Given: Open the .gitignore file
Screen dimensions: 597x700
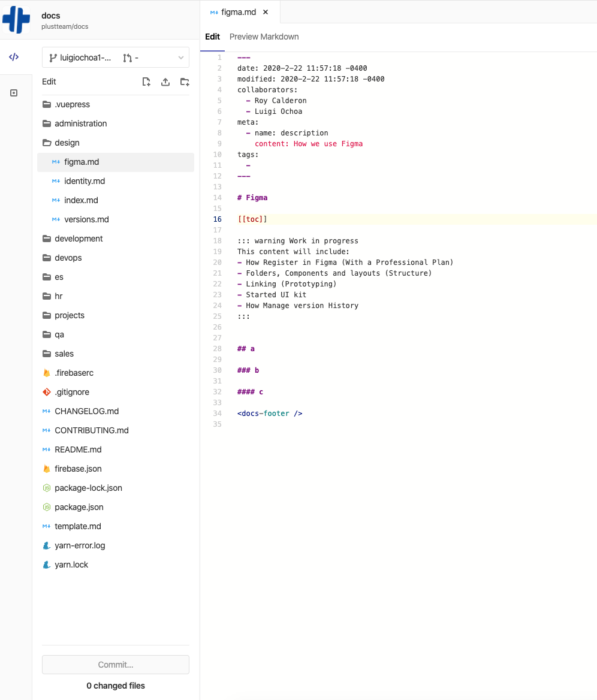Looking at the screenshot, I should tap(72, 392).
